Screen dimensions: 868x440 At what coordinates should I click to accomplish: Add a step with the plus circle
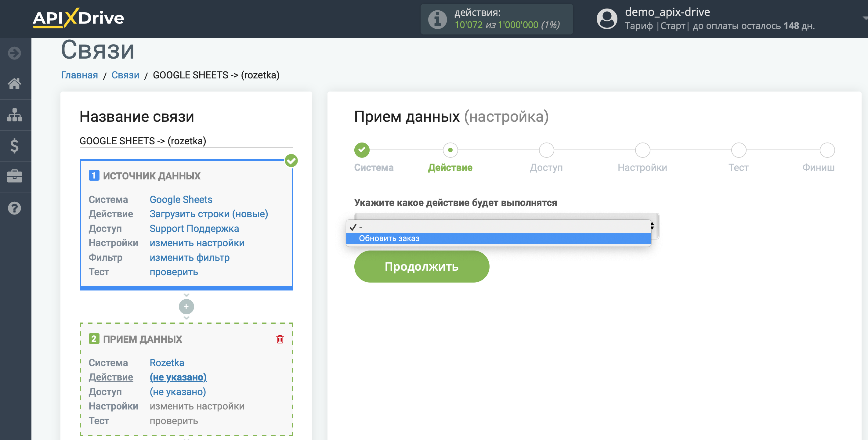(x=186, y=307)
